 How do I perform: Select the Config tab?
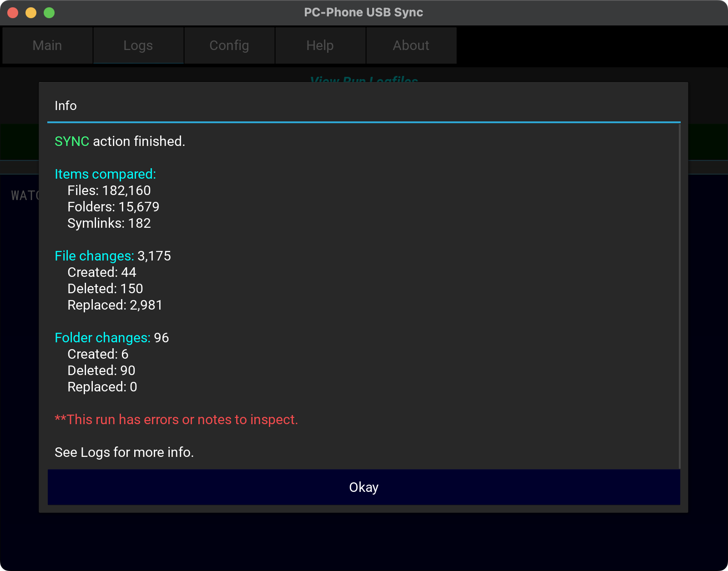pos(229,45)
